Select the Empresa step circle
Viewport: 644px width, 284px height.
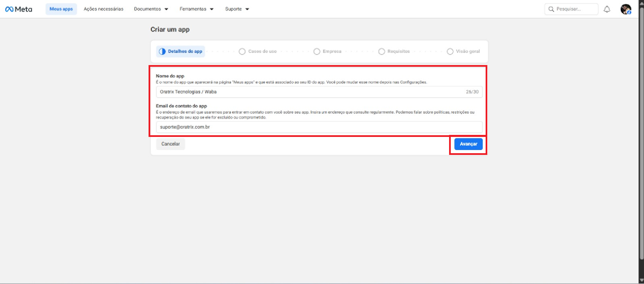click(x=317, y=52)
